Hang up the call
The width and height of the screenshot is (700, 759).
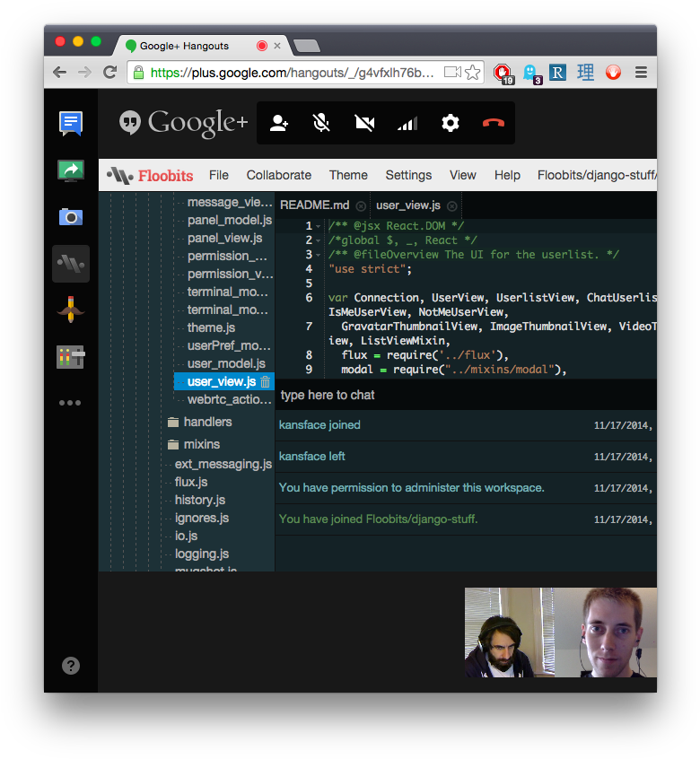[494, 123]
